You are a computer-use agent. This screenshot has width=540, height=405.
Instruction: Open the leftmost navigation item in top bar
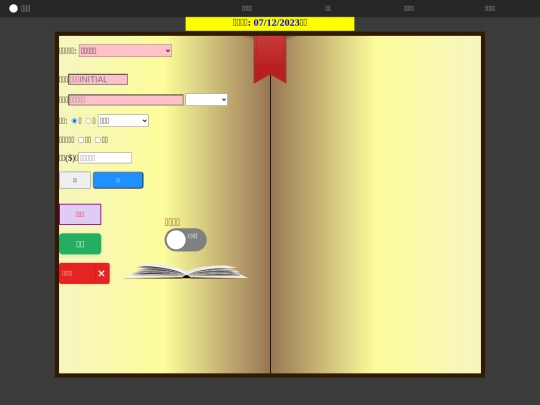pos(247,9)
